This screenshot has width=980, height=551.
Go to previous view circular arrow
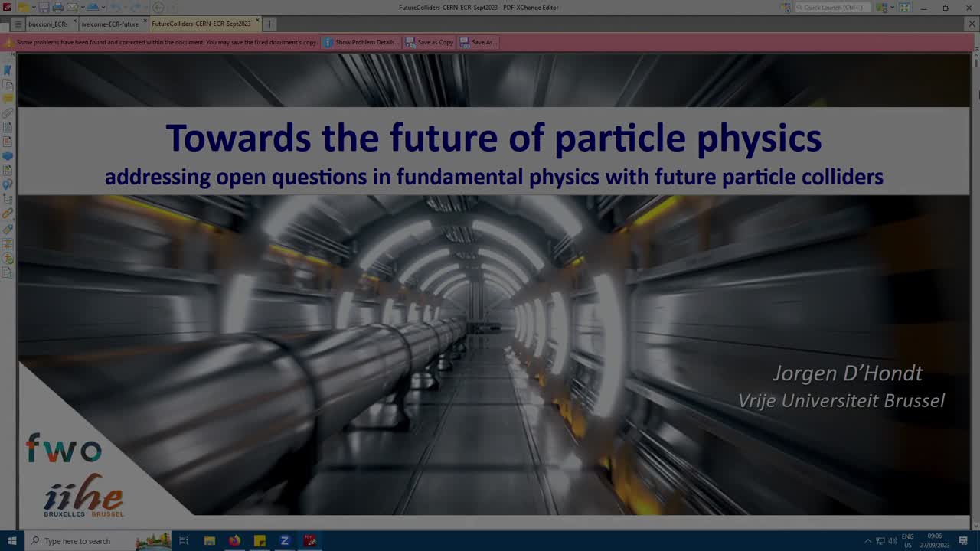click(x=158, y=8)
